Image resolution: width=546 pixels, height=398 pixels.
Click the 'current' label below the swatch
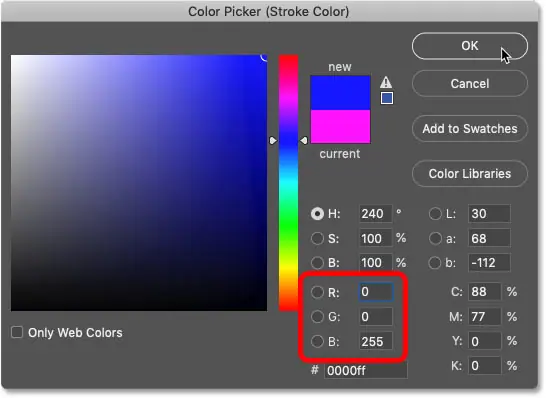pyautogui.click(x=340, y=154)
